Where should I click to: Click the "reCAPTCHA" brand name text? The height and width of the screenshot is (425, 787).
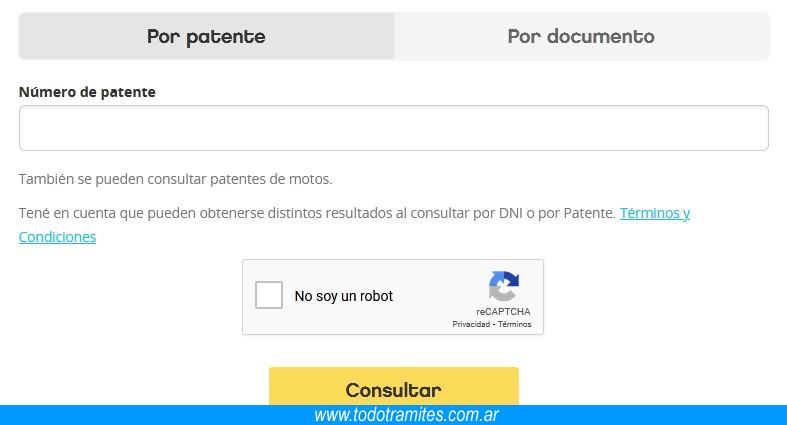(x=503, y=312)
